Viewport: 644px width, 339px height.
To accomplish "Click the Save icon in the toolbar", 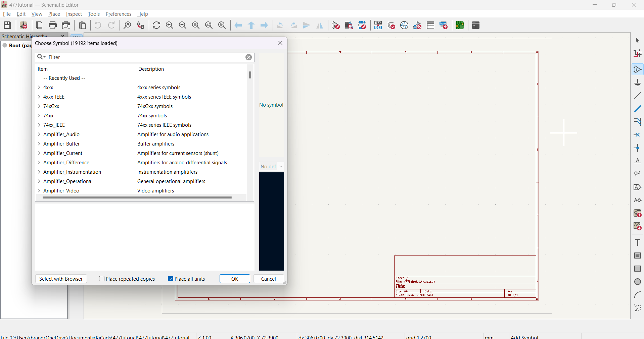I will tap(7, 25).
